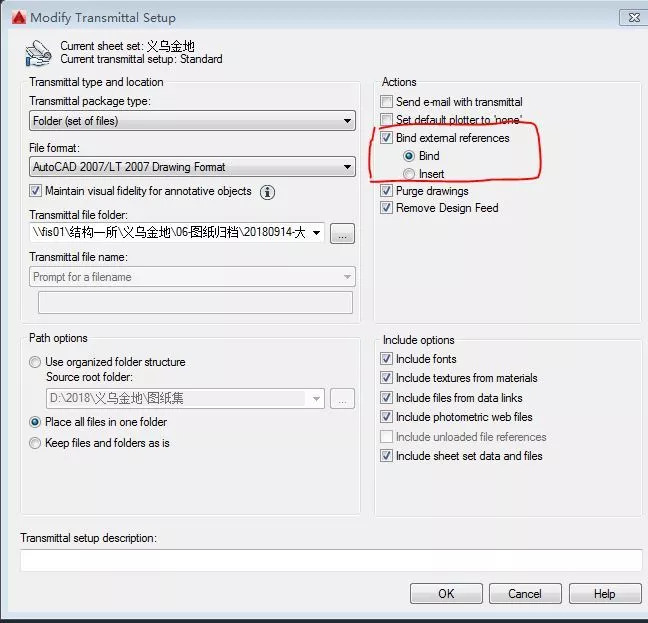Click the AutoCAD logo in title bar
The image size is (648, 623).
17,17
